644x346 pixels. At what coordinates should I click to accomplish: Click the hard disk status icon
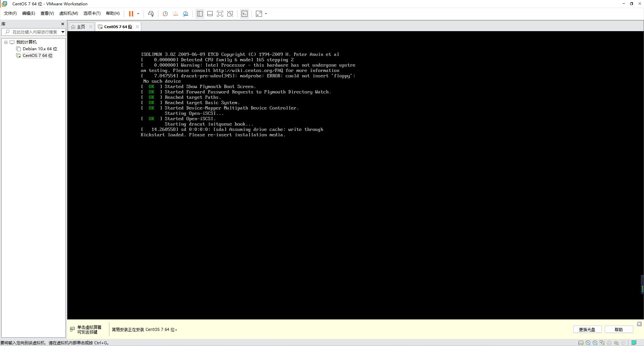pyautogui.click(x=581, y=343)
